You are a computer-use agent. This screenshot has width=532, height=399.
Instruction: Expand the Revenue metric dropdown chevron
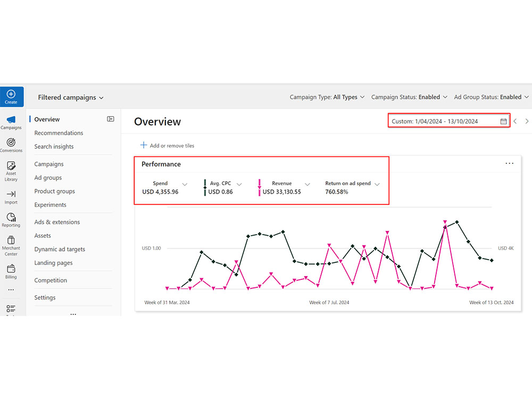[307, 184]
